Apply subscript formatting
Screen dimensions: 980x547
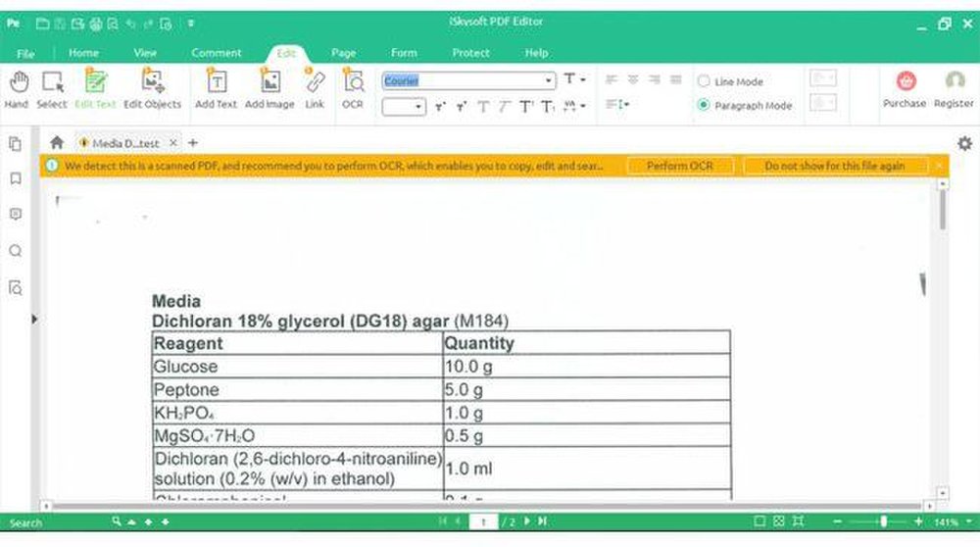click(x=548, y=106)
